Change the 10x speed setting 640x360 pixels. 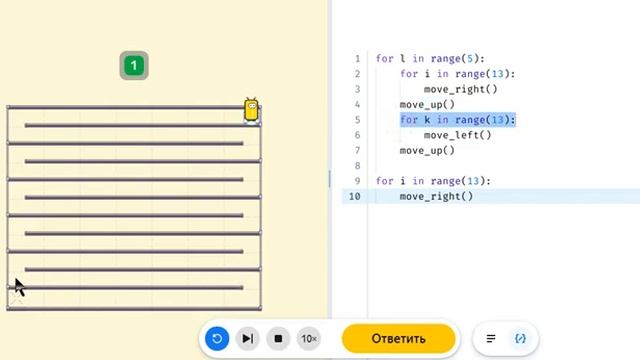pyautogui.click(x=309, y=338)
